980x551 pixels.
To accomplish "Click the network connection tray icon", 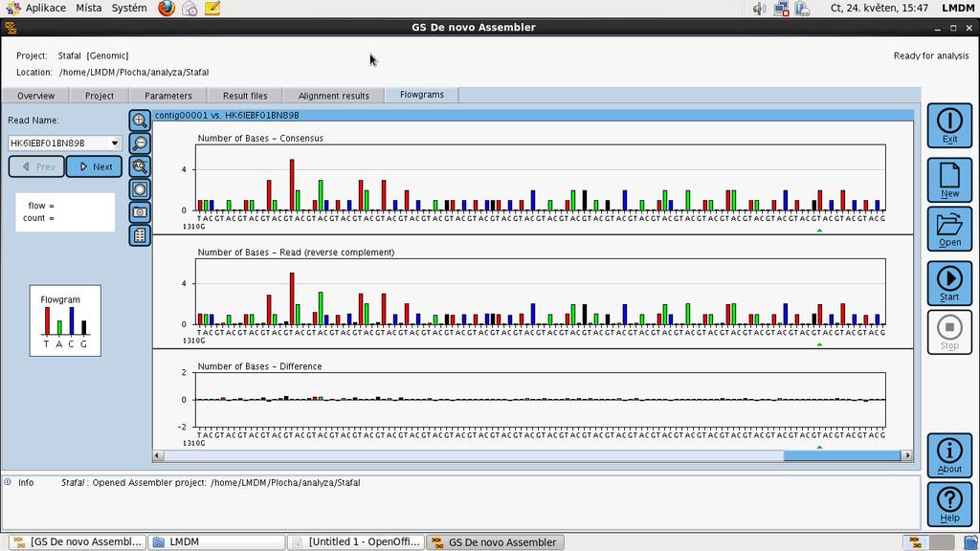I will click(x=781, y=8).
